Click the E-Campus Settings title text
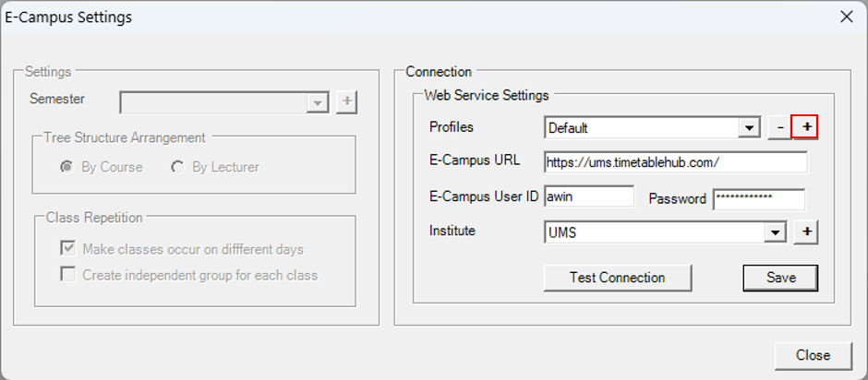The width and height of the screenshot is (868, 380). 68,18
